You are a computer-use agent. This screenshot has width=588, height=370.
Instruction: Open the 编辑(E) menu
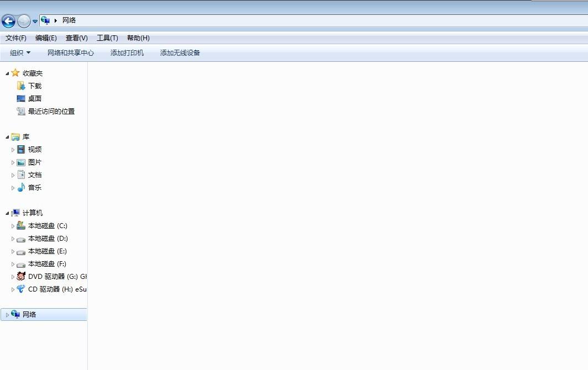tap(46, 38)
